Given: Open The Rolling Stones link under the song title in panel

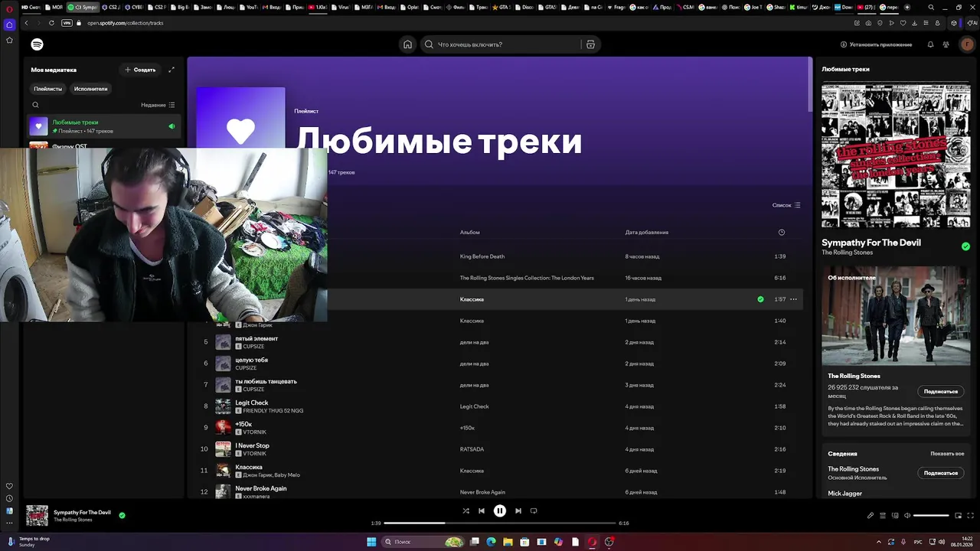Looking at the screenshot, I should pos(847,253).
